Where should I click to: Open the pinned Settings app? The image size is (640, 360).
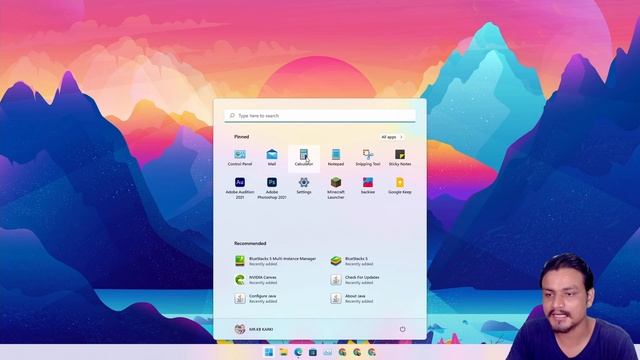304,186
